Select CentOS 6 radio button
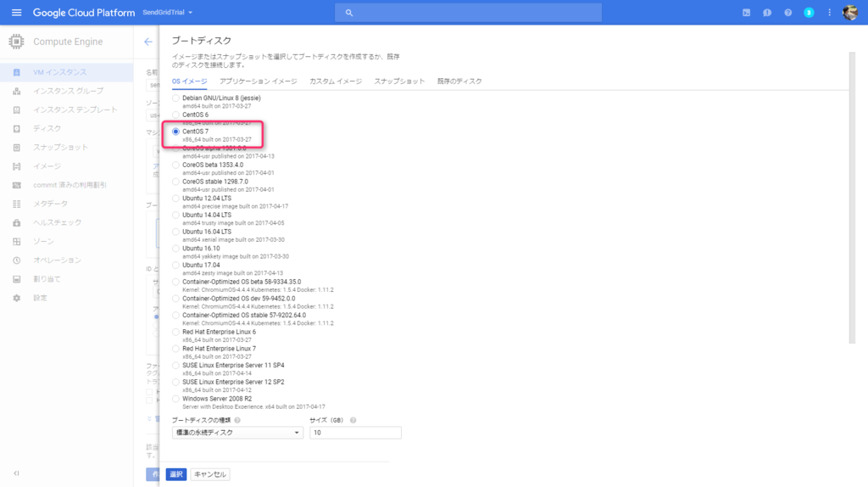 175,115
